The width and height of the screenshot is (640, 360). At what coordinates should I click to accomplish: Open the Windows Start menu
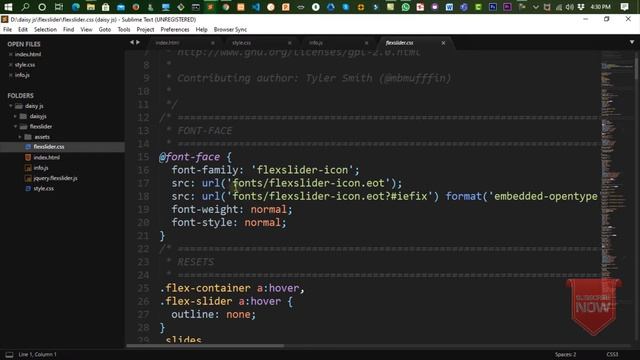(x=8, y=7)
